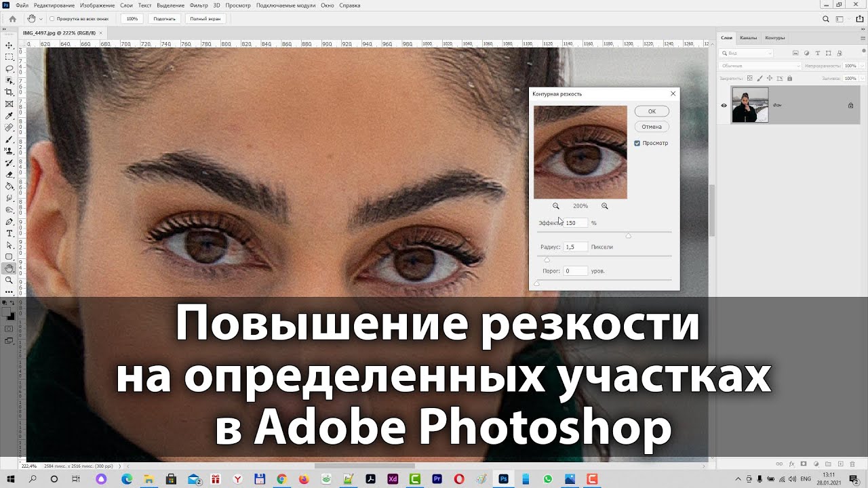Select the Rectangular Marquee tool
Image resolution: width=868 pixels, height=488 pixels.
click(9, 57)
